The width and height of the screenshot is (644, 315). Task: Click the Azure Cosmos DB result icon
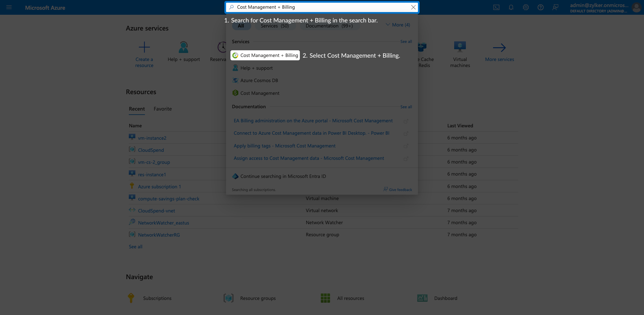tap(235, 80)
